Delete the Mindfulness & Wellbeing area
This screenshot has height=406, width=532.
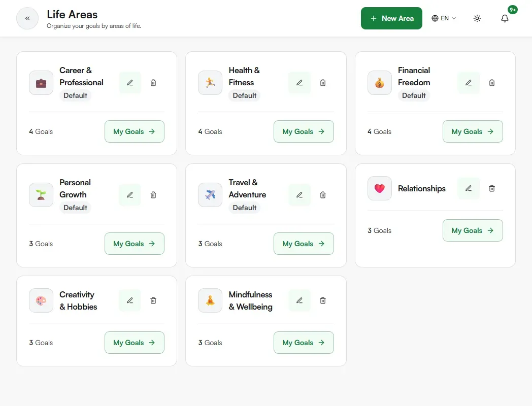pos(323,300)
